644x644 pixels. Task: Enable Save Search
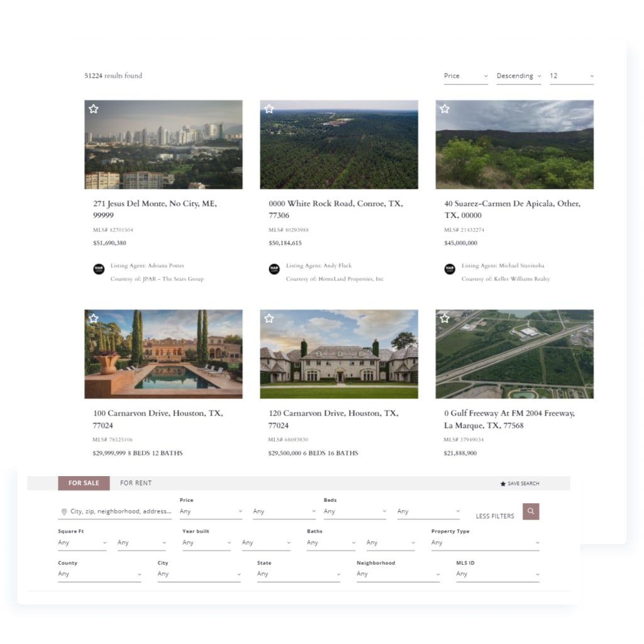(x=519, y=483)
